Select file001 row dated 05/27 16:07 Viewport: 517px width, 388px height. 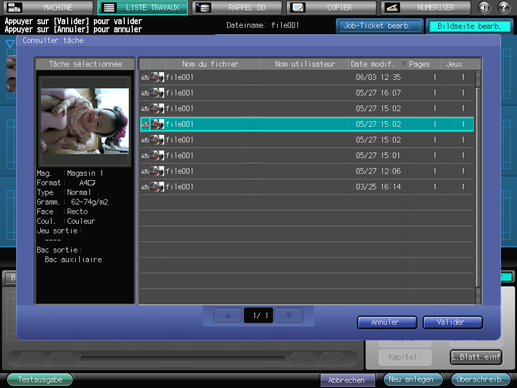(x=307, y=93)
